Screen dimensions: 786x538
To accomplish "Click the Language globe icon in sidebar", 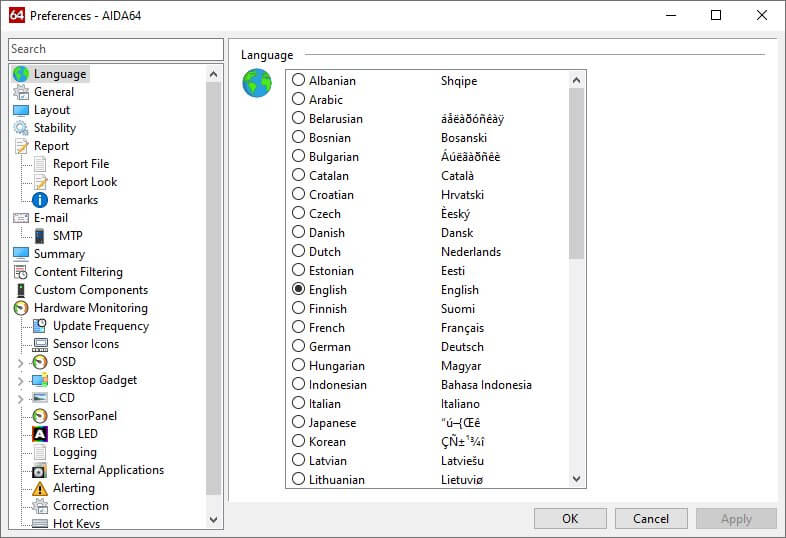I will click(21, 74).
